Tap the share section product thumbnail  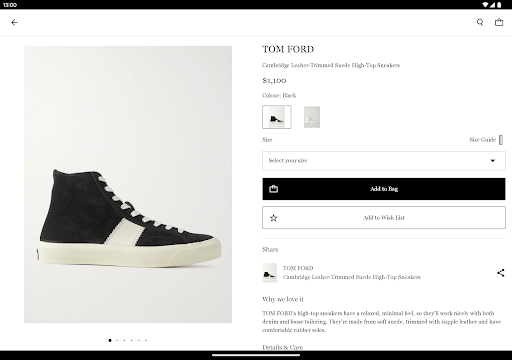click(269, 273)
